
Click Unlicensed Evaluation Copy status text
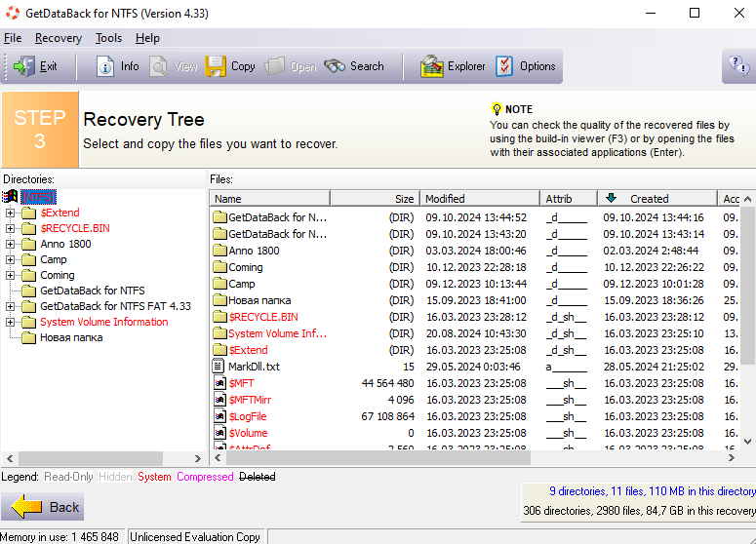point(195,537)
